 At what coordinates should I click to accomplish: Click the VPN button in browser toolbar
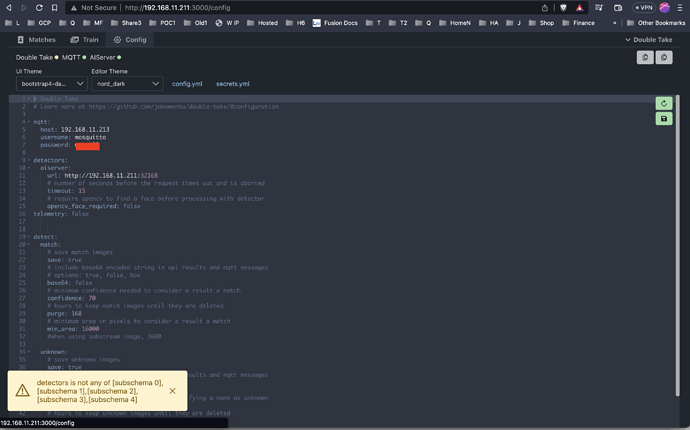[644, 7]
